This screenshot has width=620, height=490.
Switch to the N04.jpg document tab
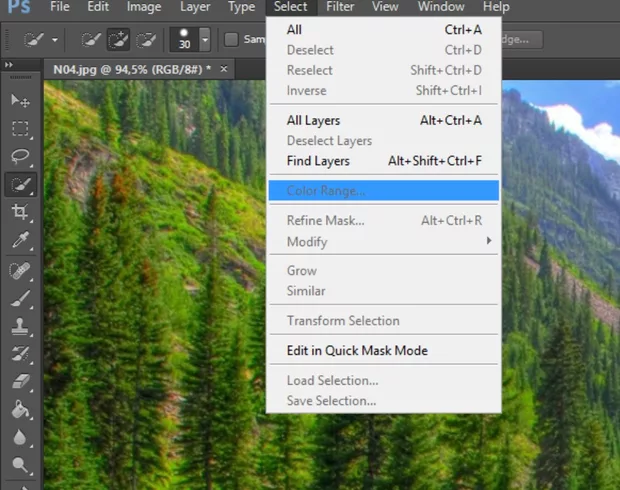point(132,70)
